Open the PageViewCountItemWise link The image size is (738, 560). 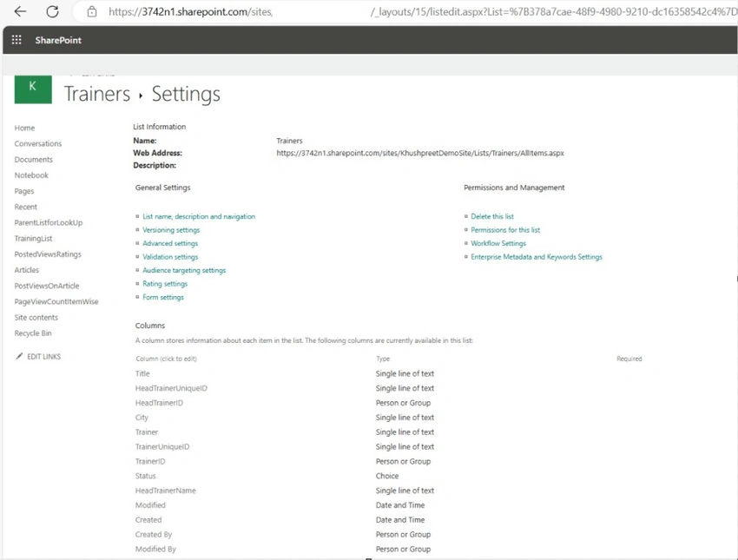(56, 301)
